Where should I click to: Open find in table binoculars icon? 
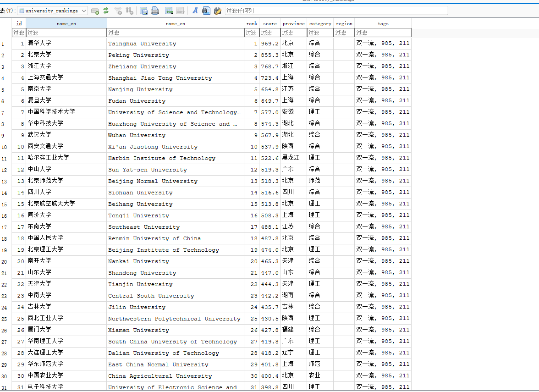(206, 11)
